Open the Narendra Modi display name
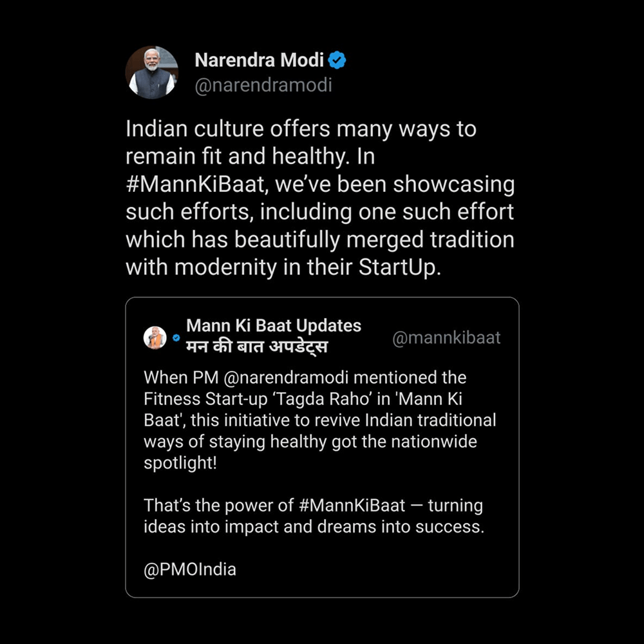The height and width of the screenshot is (644, 644). [260, 61]
